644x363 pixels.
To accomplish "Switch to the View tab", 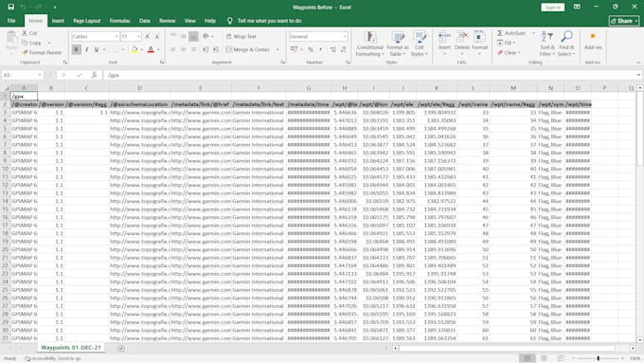I will [x=189, y=21].
